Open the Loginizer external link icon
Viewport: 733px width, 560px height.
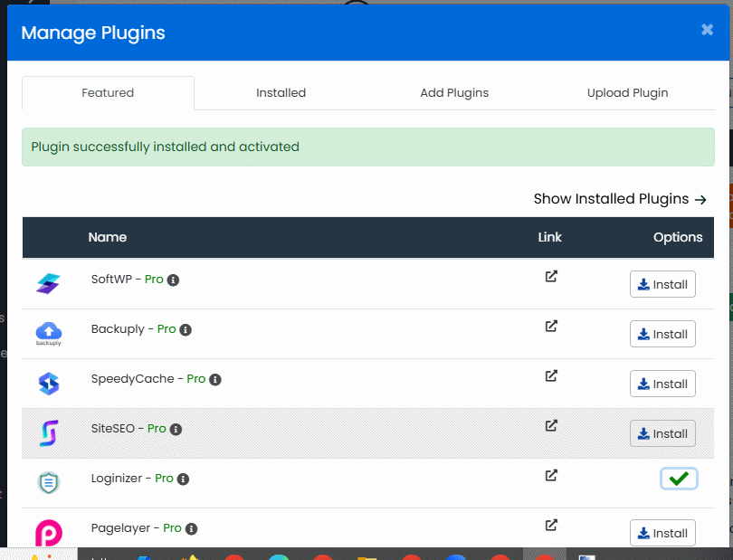tap(551, 475)
